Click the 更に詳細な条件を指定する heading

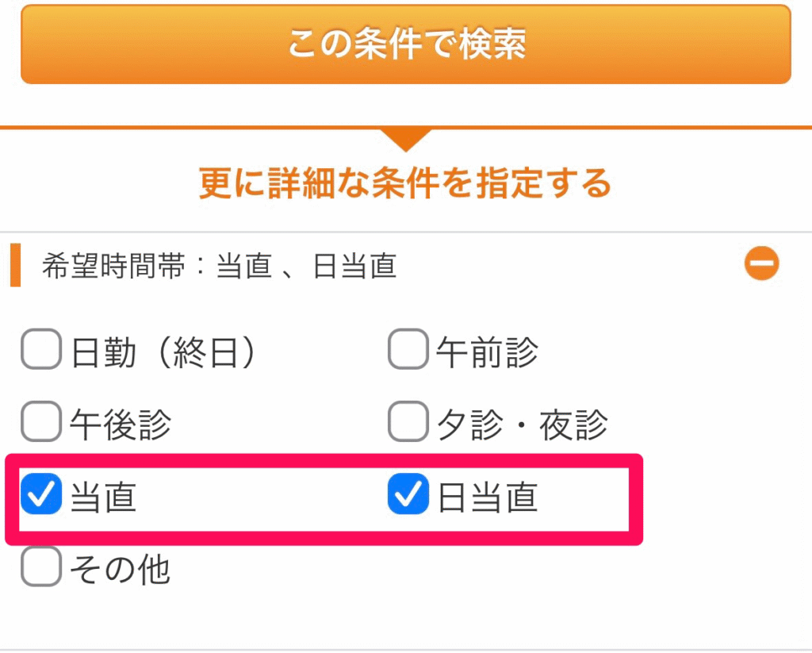pyautogui.click(x=405, y=183)
